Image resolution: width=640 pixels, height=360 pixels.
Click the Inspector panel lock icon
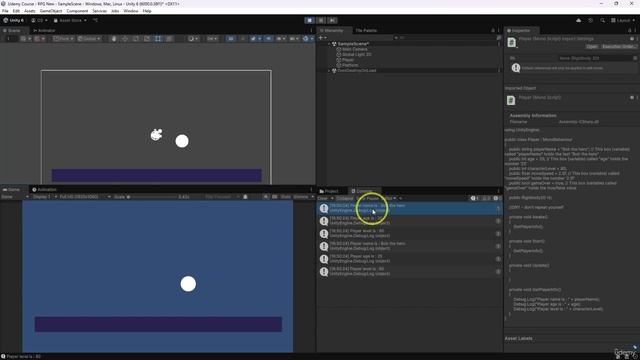tap(629, 31)
